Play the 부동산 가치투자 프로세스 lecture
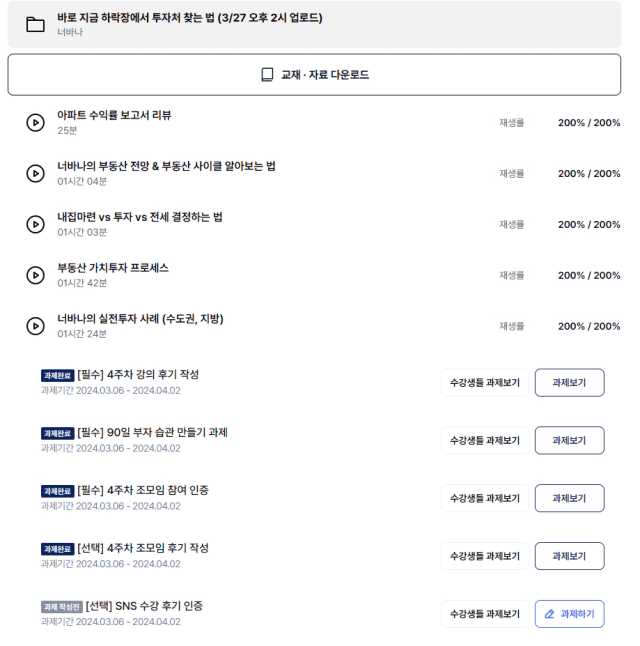Screen dimensions: 640x646 (35, 275)
